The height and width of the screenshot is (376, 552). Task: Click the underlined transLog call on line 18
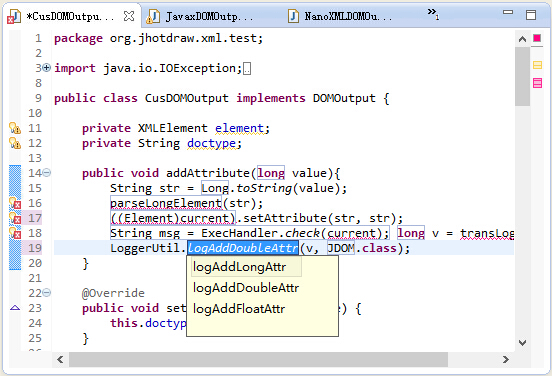tap(487, 233)
